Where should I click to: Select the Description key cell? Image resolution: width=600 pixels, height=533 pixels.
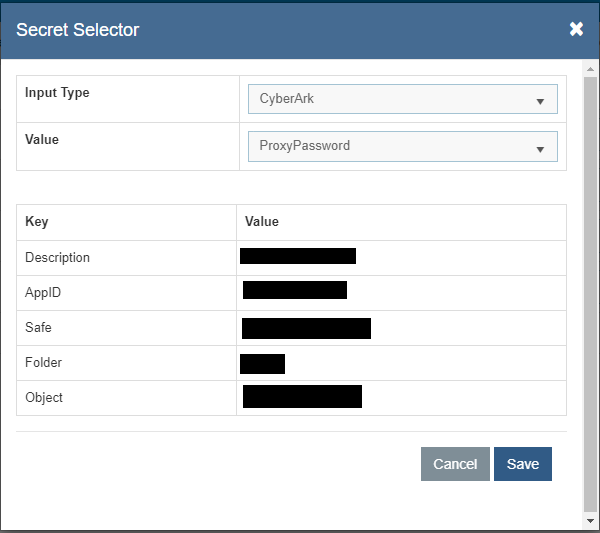click(58, 258)
